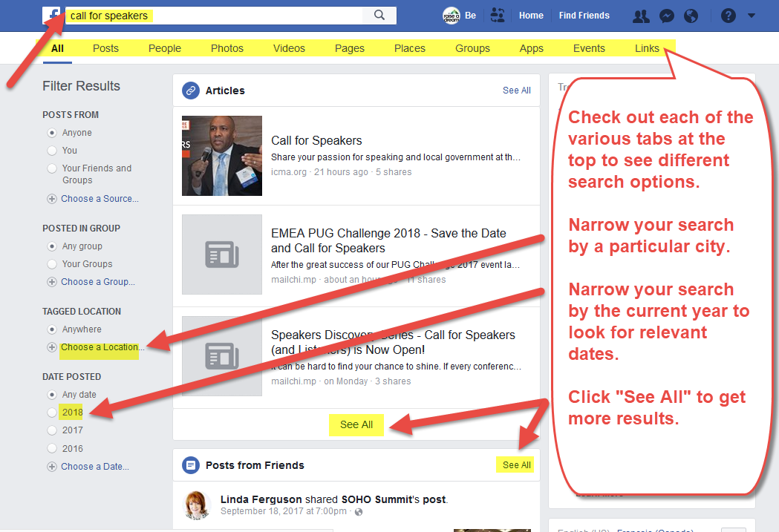Click the Posts from Friends icon
Viewport: 779px width, 532px height.
pos(191,465)
